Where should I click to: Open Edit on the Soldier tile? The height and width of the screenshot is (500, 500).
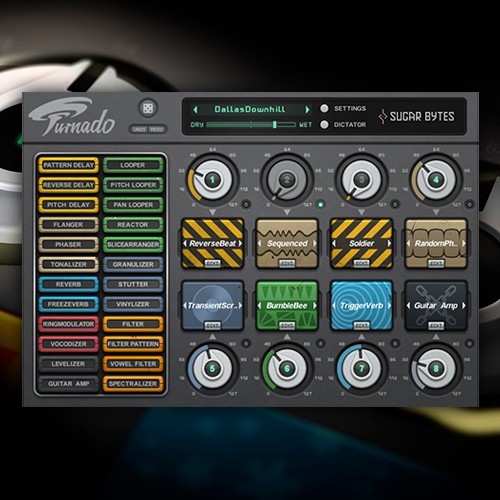(362, 264)
